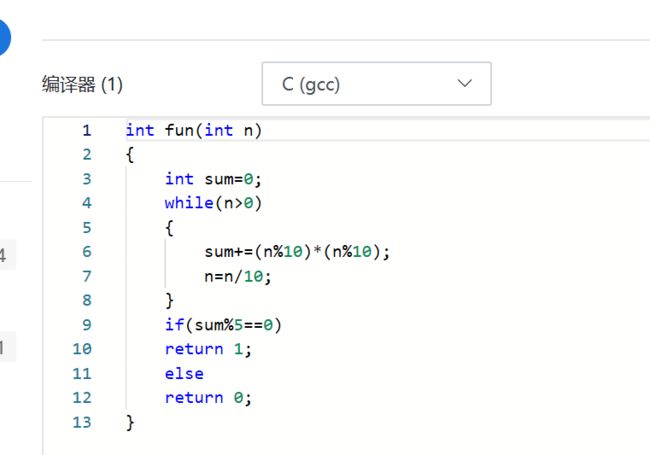Click line number 4 in the gutter
Screen dimensions: 650x455
click(87, 203)
